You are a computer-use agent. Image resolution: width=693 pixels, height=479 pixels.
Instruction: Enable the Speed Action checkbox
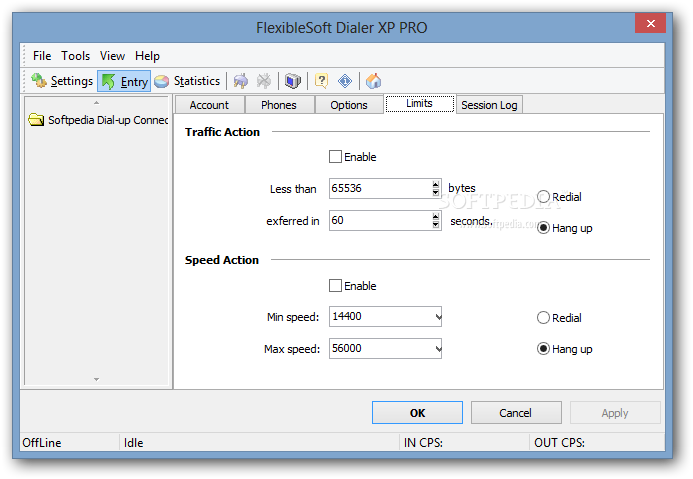[335, 285]
